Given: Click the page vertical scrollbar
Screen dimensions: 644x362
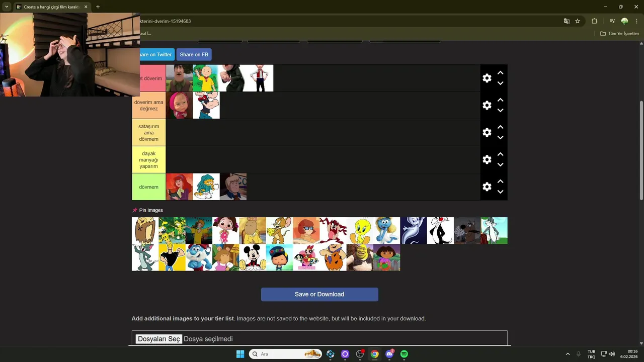Looking at the screenshot, I should point(641,150).
